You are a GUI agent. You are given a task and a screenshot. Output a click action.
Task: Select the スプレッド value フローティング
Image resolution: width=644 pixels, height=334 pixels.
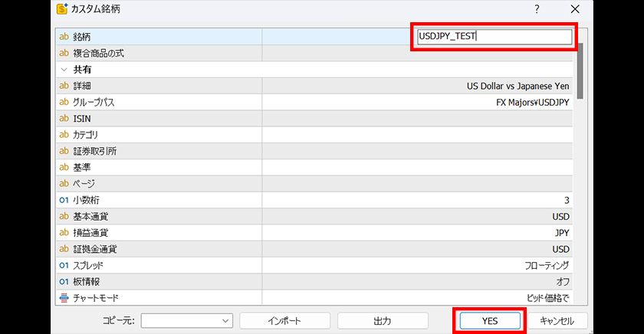pyautogui.click(x=547, y=265)
